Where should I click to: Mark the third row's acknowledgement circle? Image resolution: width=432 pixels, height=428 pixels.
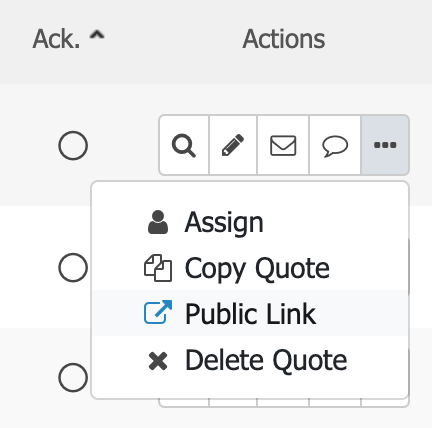pos(73,377)
